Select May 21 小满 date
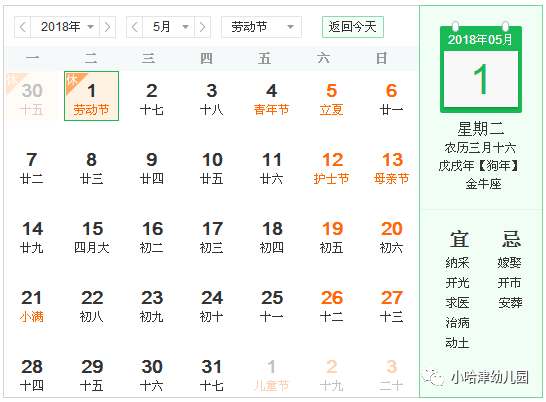 32,306
